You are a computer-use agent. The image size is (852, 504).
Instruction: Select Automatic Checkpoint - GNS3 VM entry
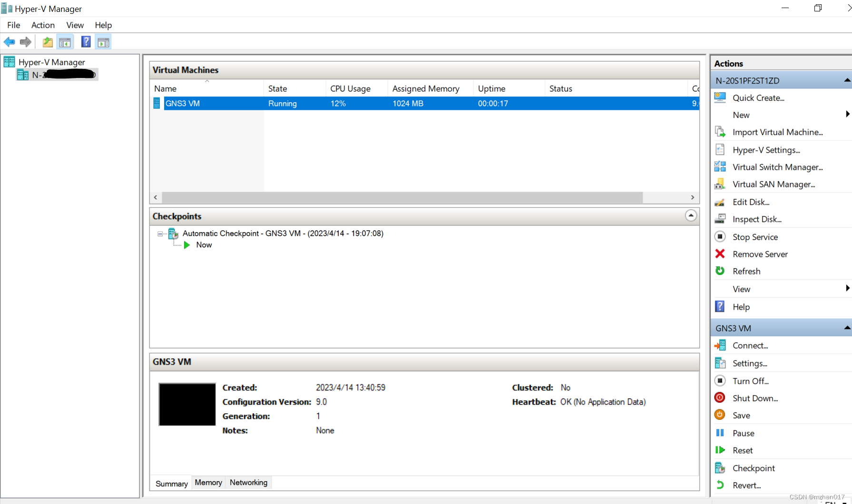coord(283,233)
